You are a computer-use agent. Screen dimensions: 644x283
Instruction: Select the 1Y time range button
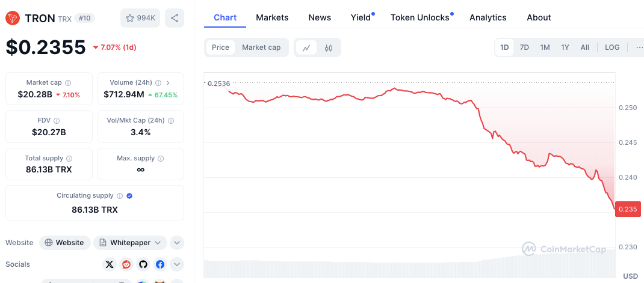[x=565, y=47]
